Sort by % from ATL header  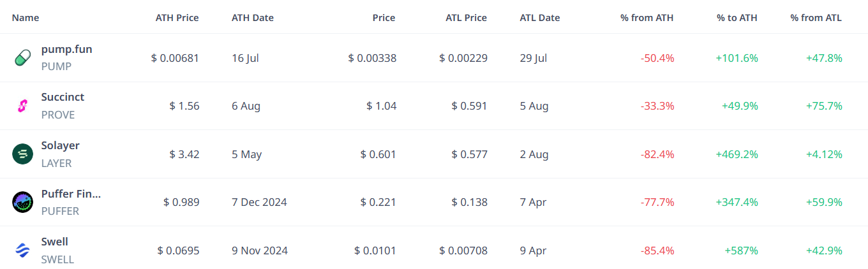click(816, 18)
